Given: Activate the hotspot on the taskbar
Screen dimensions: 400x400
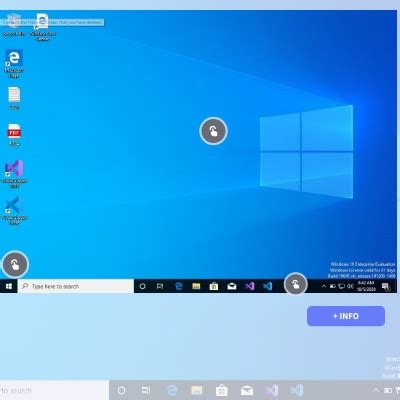Looking at the screenshot, I should tap(295, 284).
